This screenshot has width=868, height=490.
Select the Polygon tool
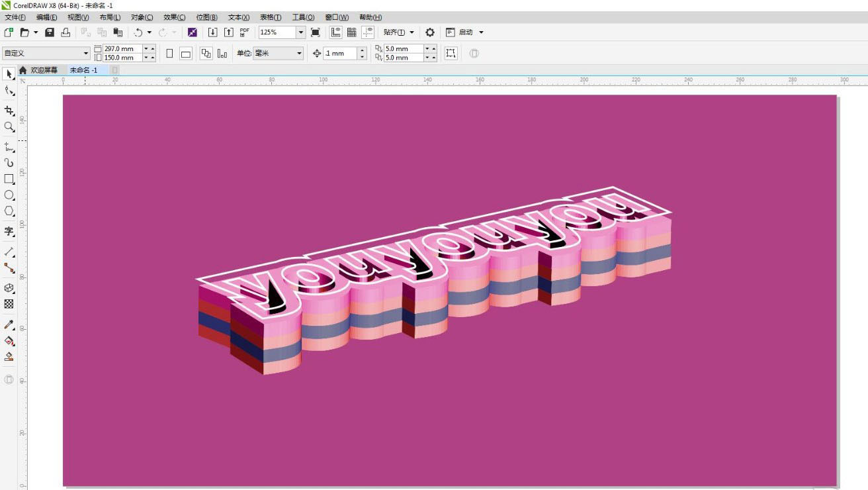coord(9,211)
